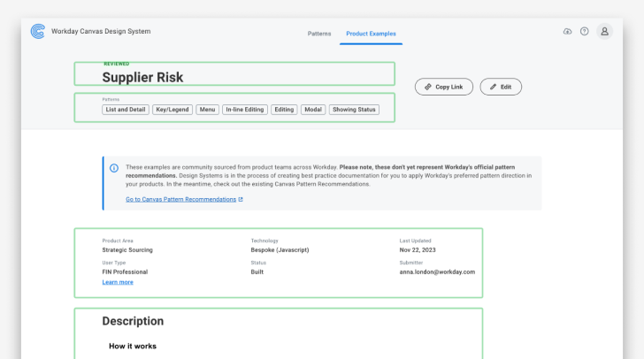
Task: Click the Workday Canvas Design System title
Action: [101, 31]
